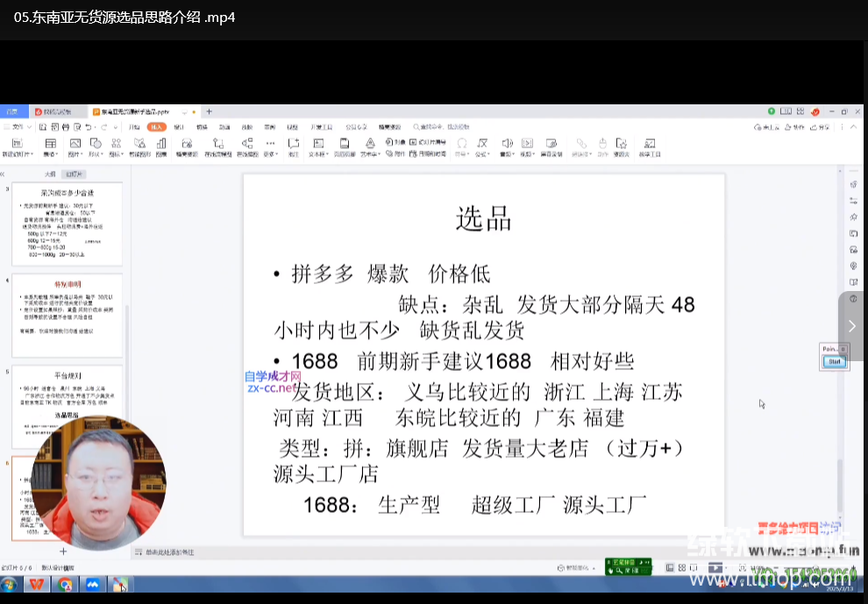Click the Video insert icon
This screenshot has height=604, width=868.
click(527, 144)
